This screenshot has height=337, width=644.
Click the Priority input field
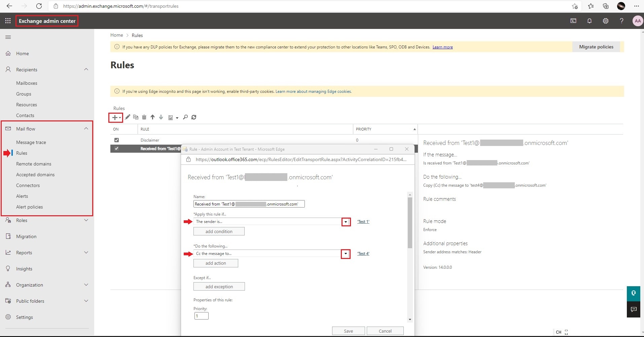201,316
